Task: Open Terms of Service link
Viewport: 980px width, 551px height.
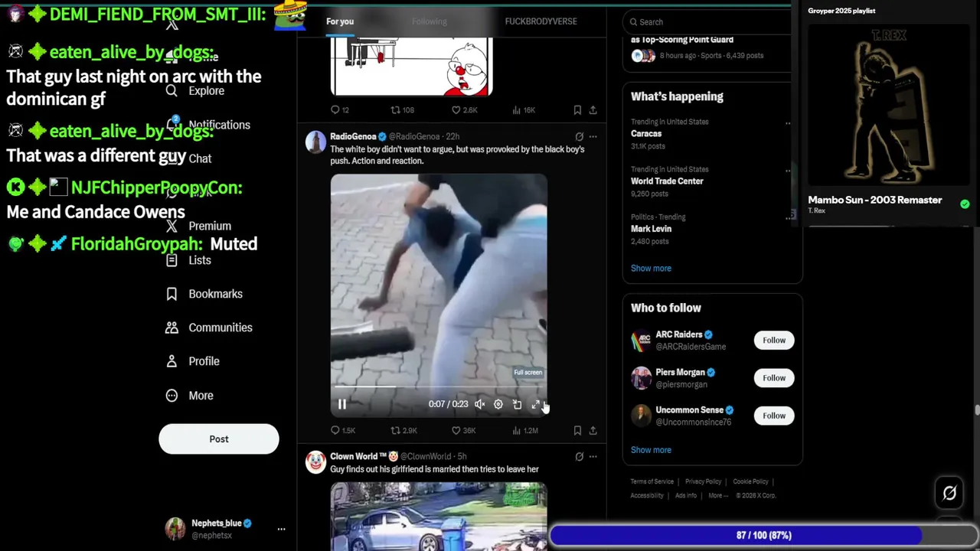Action: (x=652, y=482)
